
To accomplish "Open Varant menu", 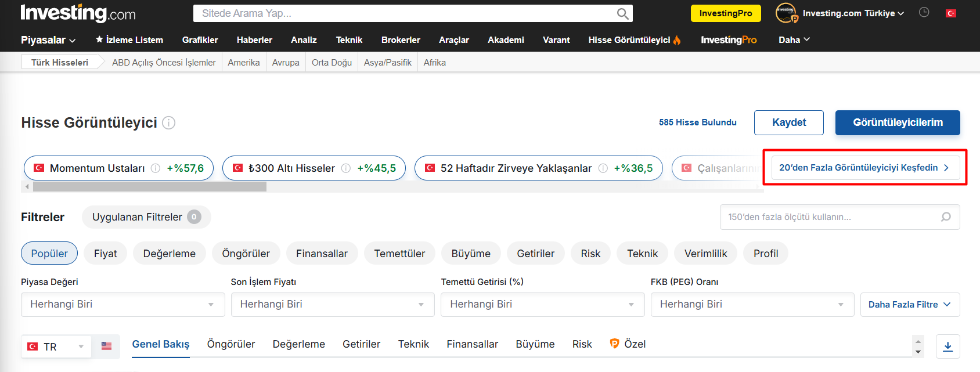I will point(556,39).
